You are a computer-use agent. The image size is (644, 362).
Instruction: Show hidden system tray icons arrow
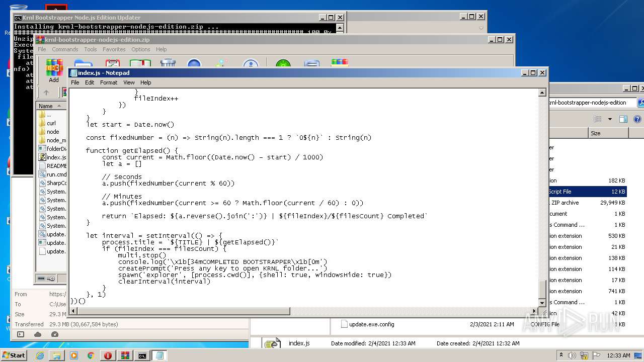tap(561, 355)
